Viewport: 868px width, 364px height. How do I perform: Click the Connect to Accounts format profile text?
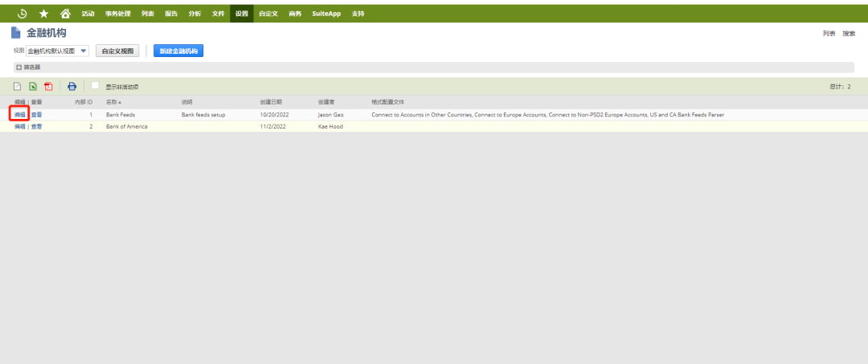coord(547,115)
